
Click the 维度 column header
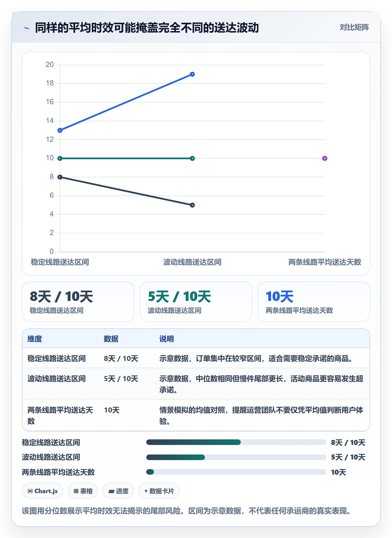click(35, 339)
